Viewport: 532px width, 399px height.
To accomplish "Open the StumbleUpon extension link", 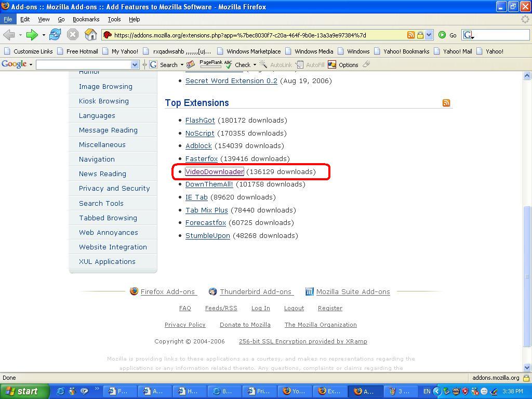I will tap(207, 235).
